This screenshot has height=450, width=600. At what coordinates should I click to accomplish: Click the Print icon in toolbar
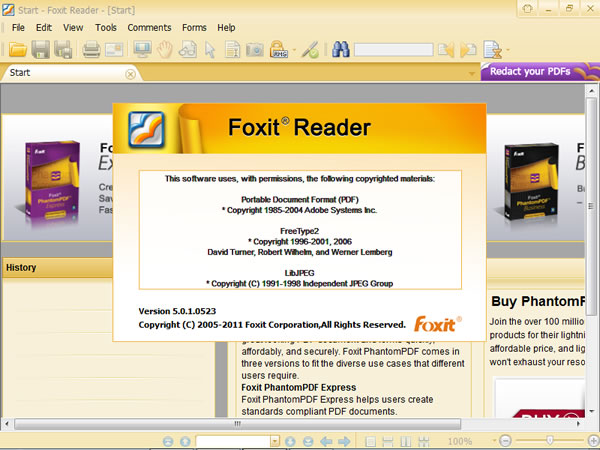pos(91,49)
